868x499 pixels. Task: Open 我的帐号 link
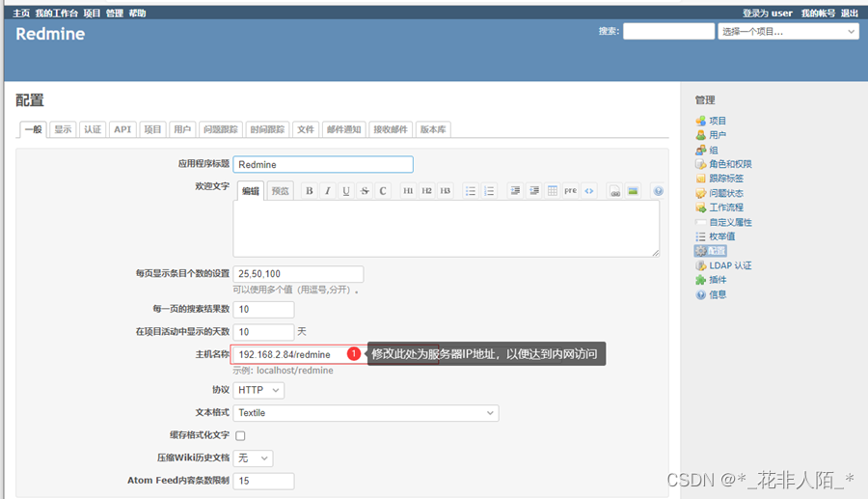pyautogui.click(x=818, y=14)
